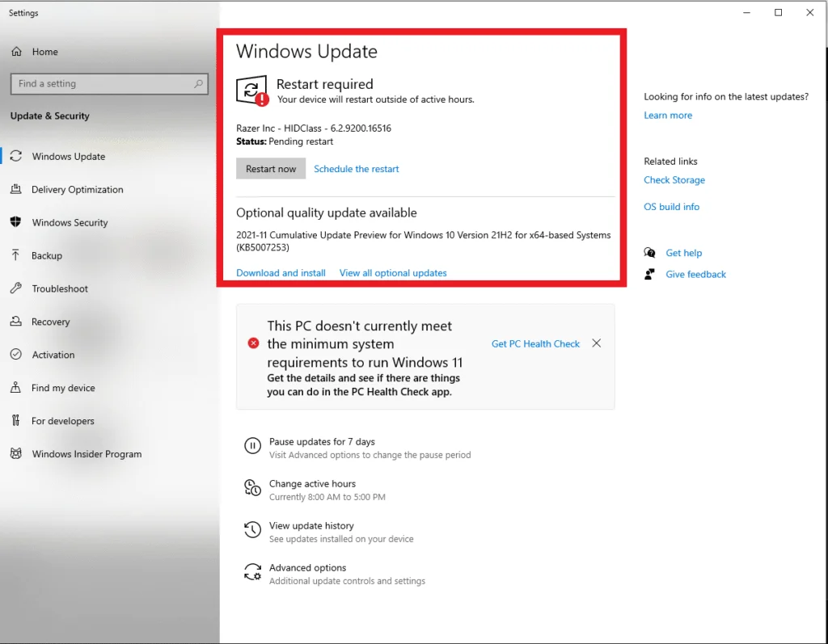Click the Home icon in sidebar
The height and width of the screenshot is (644, 828).
coord(16,52)
